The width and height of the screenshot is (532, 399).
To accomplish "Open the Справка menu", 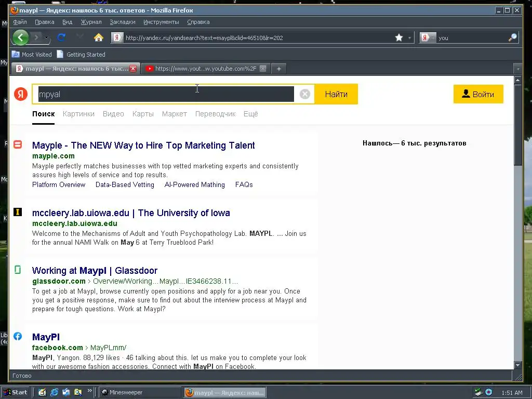I will pos(198,22).
